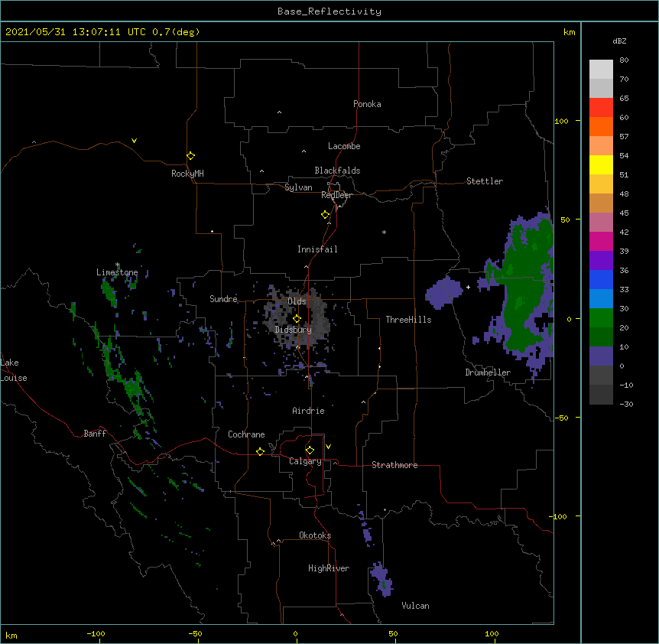Click the white asterisk east of Innisfail
Viewport: 659px width, 644px height.
click(384, 232)
